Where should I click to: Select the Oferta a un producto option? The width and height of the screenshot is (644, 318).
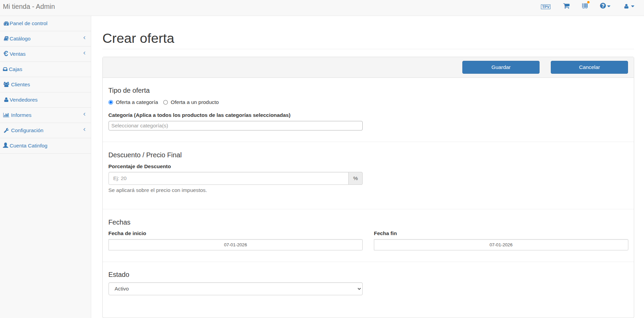click(166, 102)
